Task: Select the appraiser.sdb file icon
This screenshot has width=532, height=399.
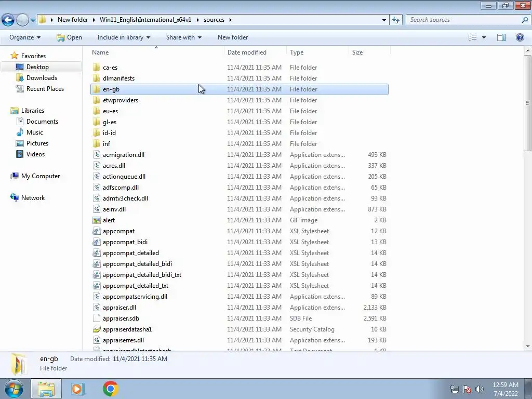Action: [x=97, y=318]
